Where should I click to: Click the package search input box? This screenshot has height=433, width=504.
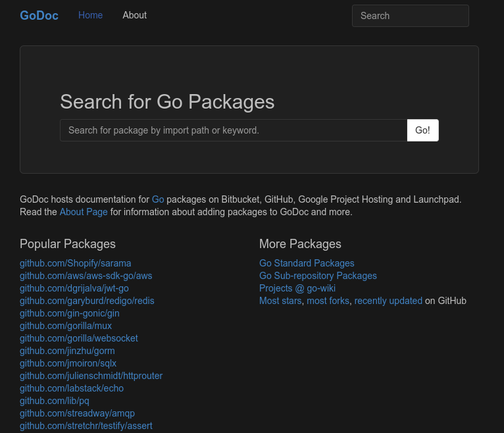coord(234,130)
